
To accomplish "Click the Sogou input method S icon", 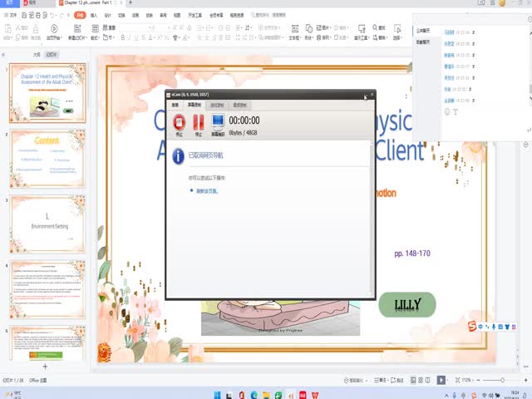I will point(473,325).
